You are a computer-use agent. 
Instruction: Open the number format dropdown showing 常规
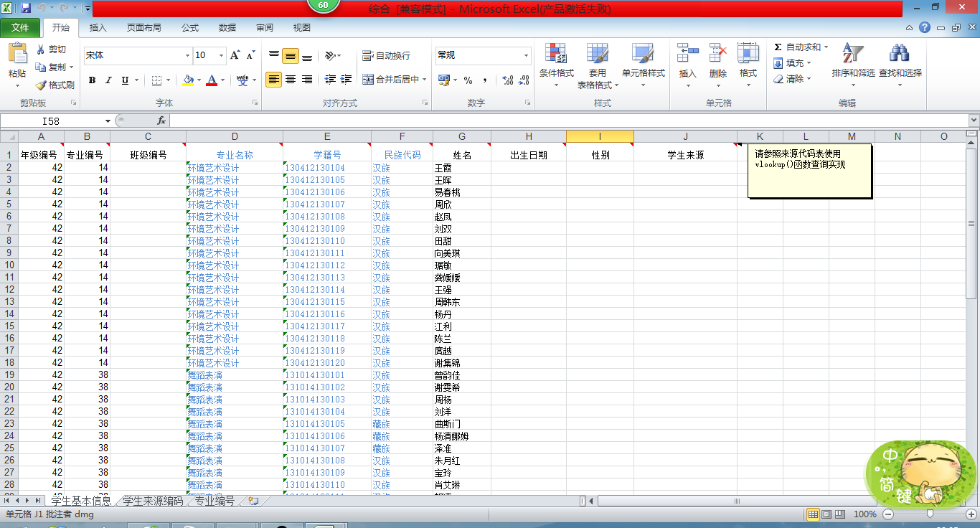tap(526, 55)
